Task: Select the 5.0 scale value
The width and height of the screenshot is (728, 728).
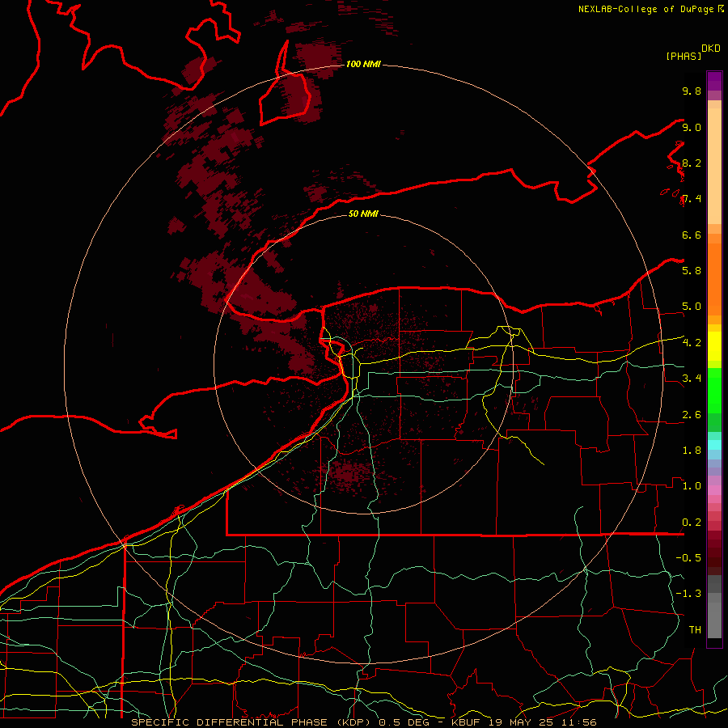Action: [692, 307]
